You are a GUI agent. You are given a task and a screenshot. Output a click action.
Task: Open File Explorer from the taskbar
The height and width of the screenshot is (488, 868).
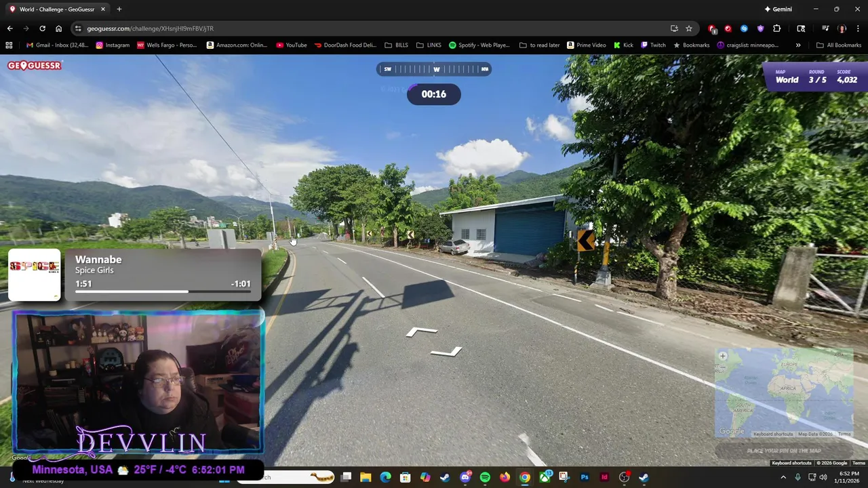pyautogui.click(x=366, y=477)
